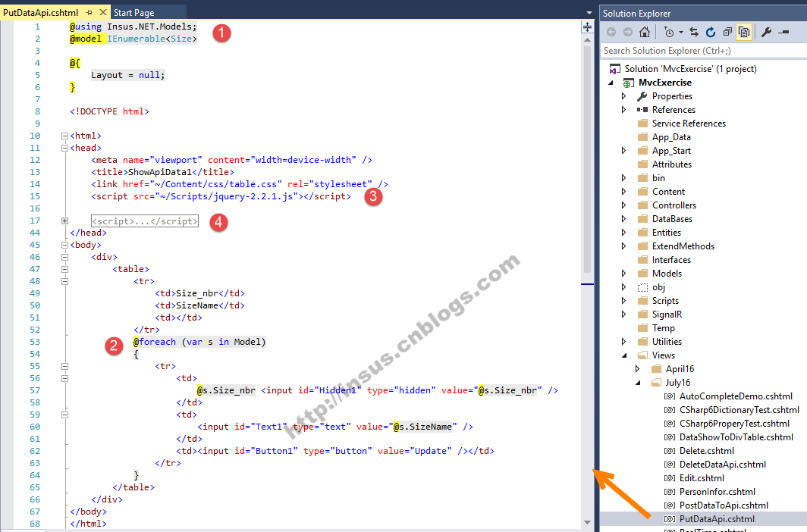The height and width of the screenshot is (532, 807).
Task: Click the Forward button in Solution Explorer toolbar
Action: pyautogui.click(x=627, y=33)
